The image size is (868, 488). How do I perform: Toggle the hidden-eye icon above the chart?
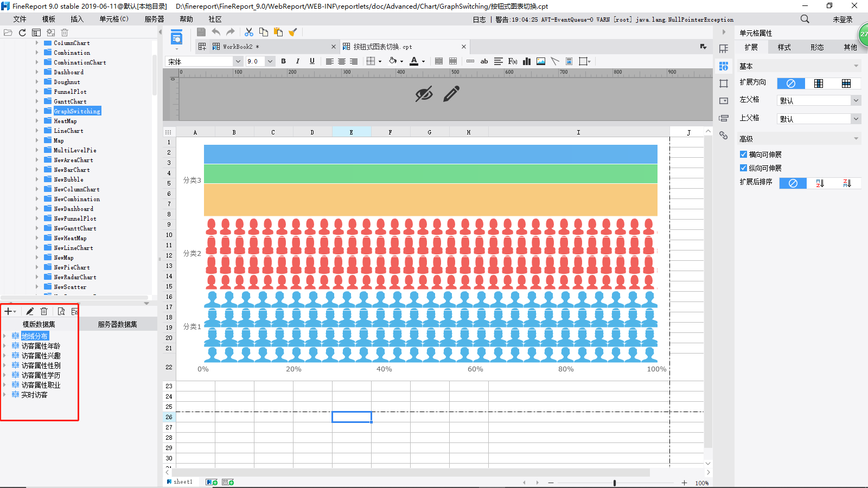(424, 94)
